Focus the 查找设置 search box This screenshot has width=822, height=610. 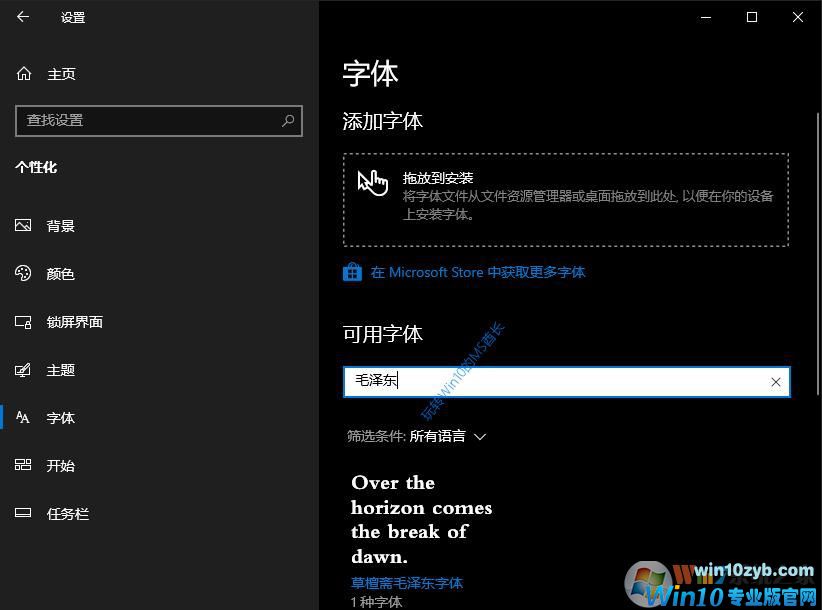click(159, 121)
